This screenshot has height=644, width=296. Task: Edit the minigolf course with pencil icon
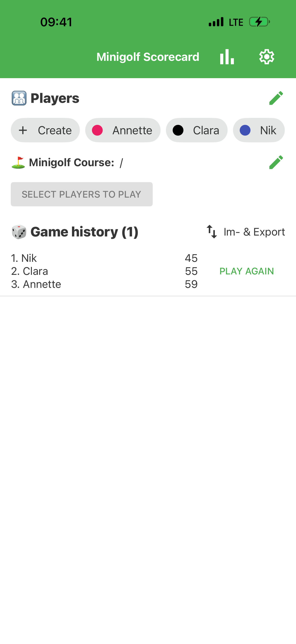tap(276, 162)
